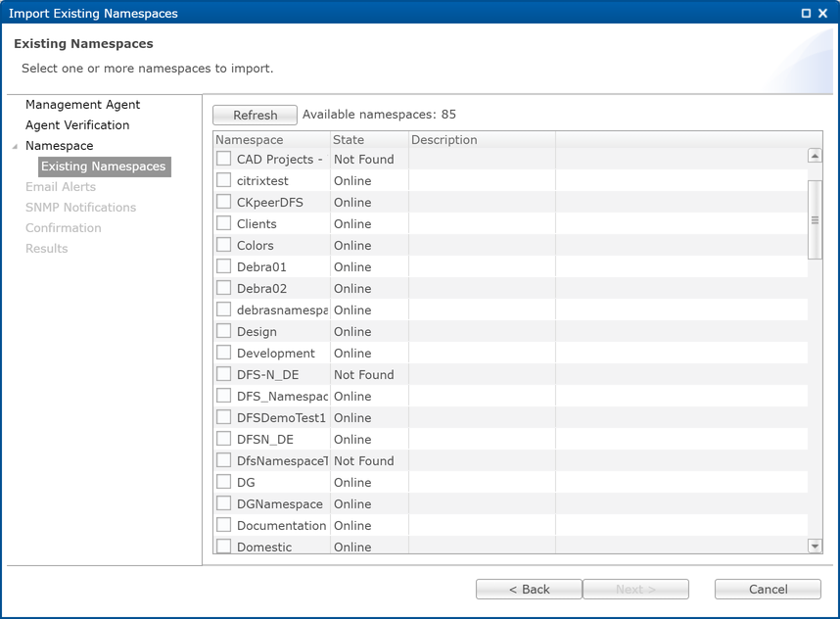Tick the Debra01 checkbox
The image size is (840, 619).
[223, 265]
